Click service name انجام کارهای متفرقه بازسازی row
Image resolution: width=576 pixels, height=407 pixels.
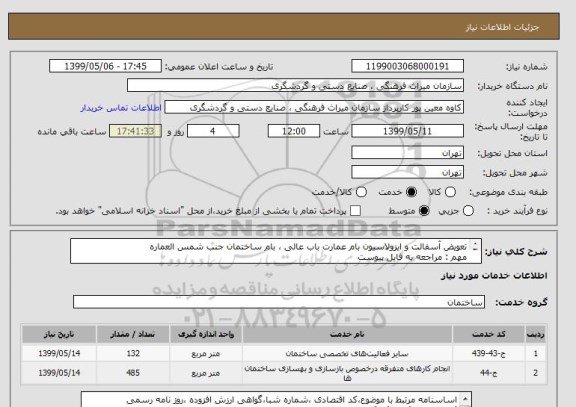[347, 373]
